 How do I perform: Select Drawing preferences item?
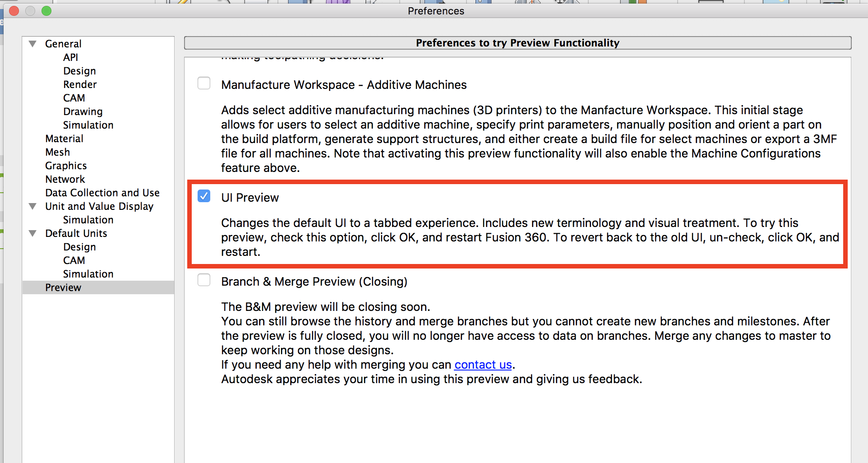pyautogui.click(x=83, y=111)
